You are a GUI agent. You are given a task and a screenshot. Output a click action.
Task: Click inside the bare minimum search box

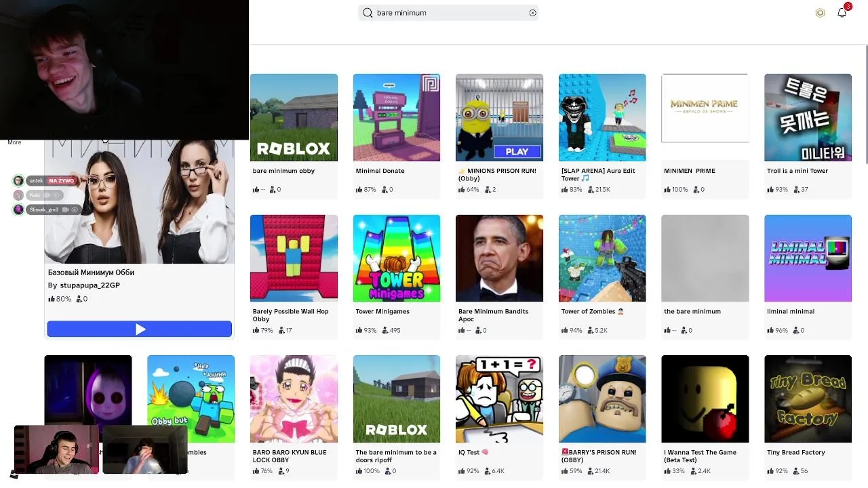tap(449, 13)
